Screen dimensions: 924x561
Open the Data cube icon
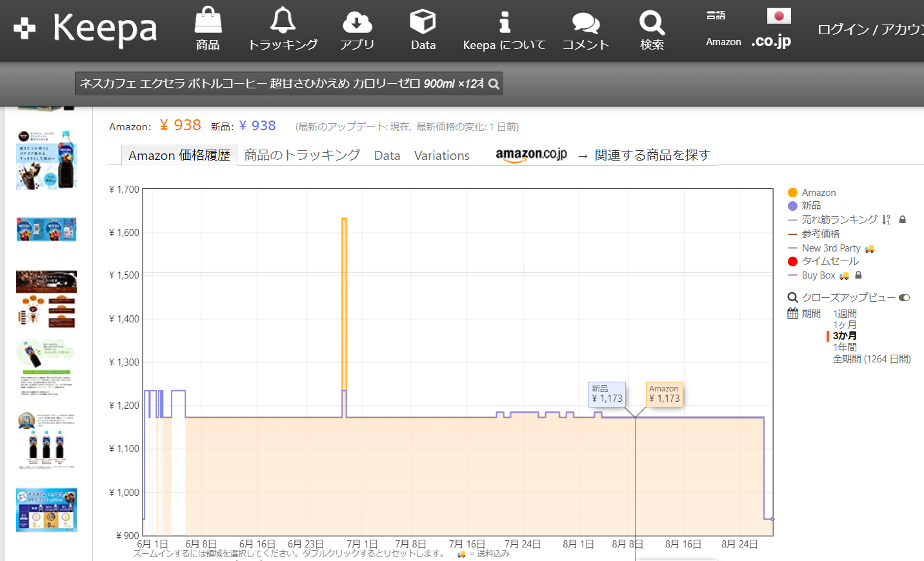(423, 23)
